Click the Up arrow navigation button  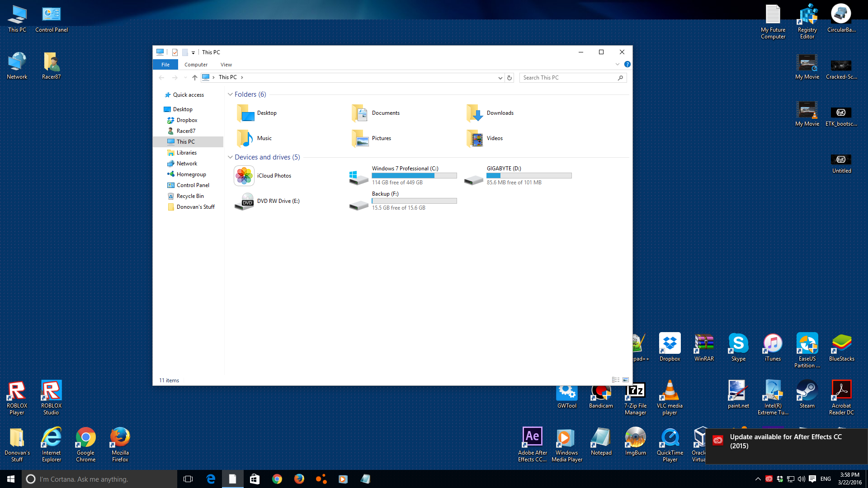(195, 78)
